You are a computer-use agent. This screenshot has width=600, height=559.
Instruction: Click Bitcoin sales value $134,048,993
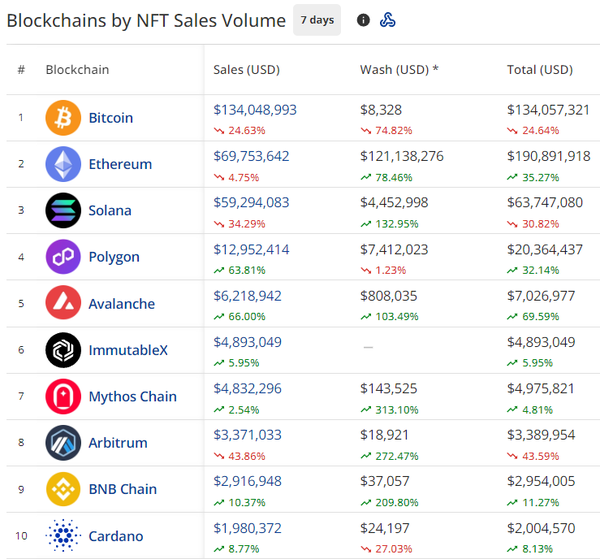pos(255,110)
